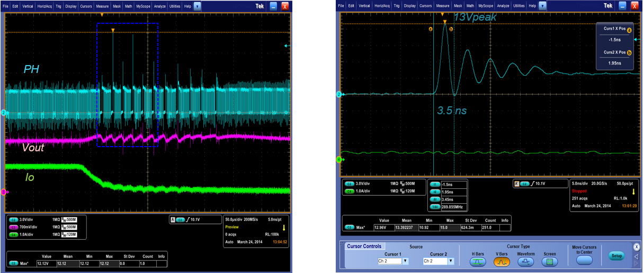Expand the right window's menu bar arrow

[x=543, y=6]
